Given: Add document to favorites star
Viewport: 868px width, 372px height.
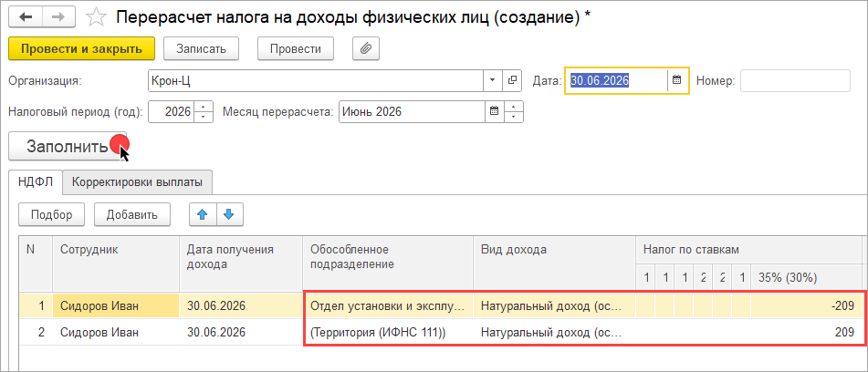Looking at the screenshot, I should click(x=97, y=17).
